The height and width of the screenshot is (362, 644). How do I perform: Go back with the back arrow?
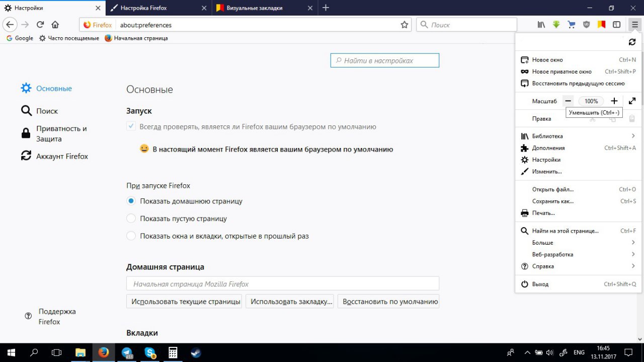[10, 25]
